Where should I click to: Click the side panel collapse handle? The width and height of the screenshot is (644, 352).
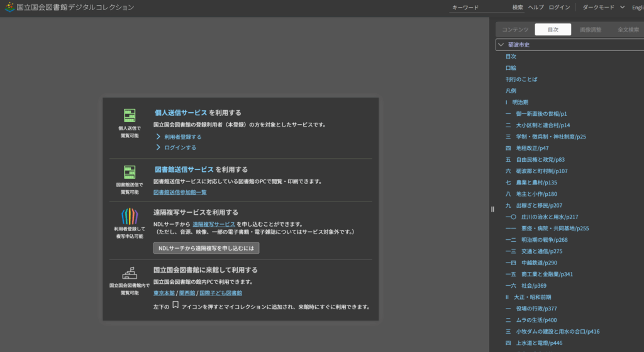pyautogui.click(x=492, y=210)
